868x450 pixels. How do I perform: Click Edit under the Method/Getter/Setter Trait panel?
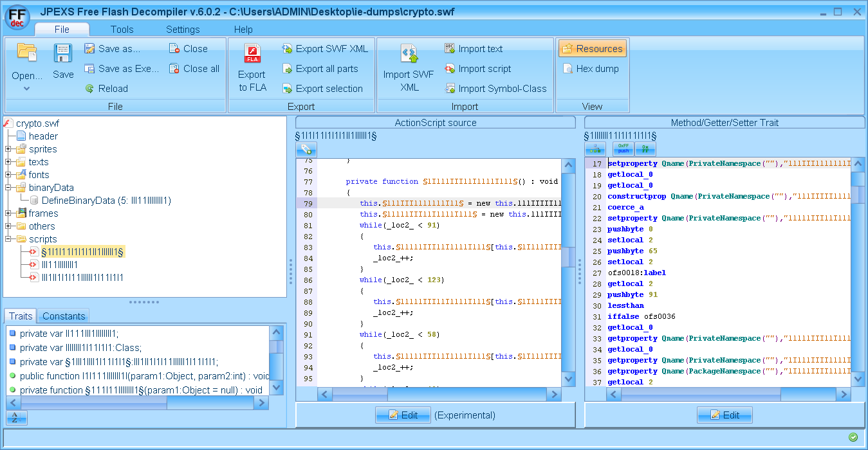pos(725,415)
